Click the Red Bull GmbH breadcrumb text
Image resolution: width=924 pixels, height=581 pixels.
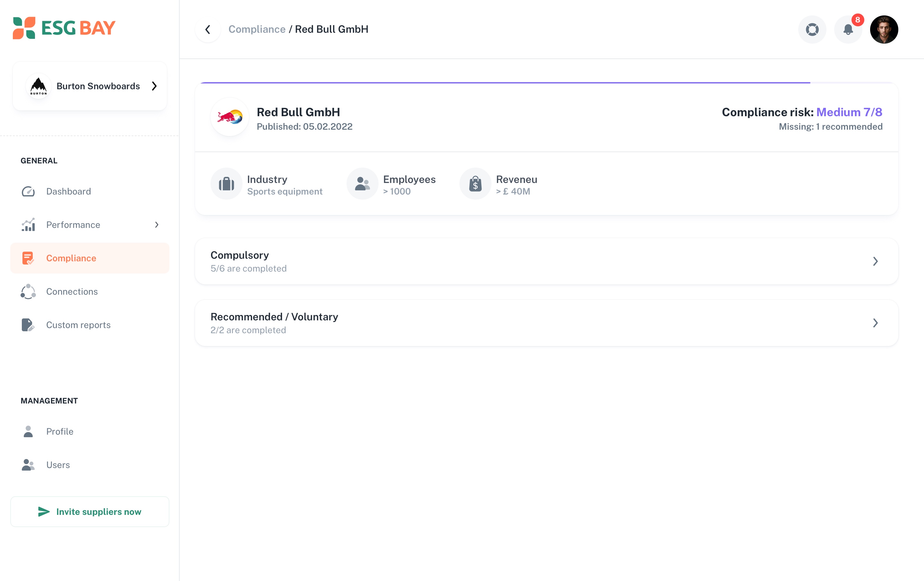pyautogui.click(x=331, y=29)
